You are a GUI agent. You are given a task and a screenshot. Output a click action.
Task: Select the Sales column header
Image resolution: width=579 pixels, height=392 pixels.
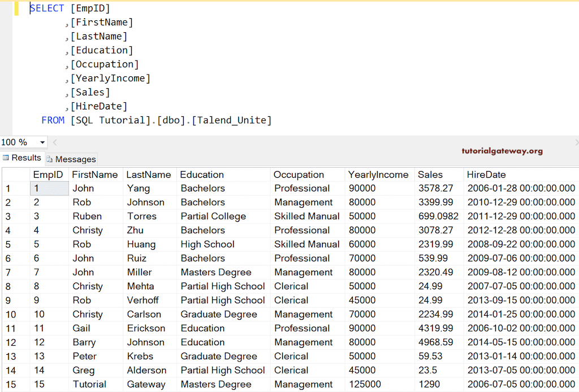pos(431,175)
